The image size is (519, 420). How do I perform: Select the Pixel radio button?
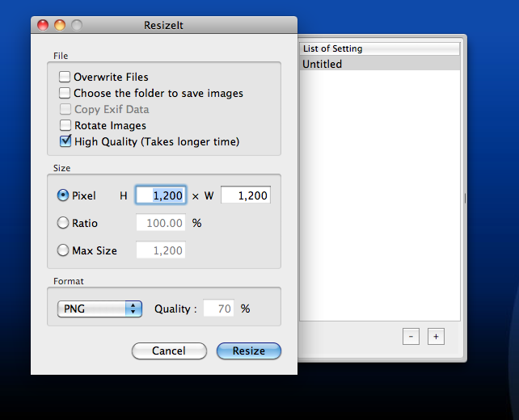pyautogui.click(x=63, y=195)
